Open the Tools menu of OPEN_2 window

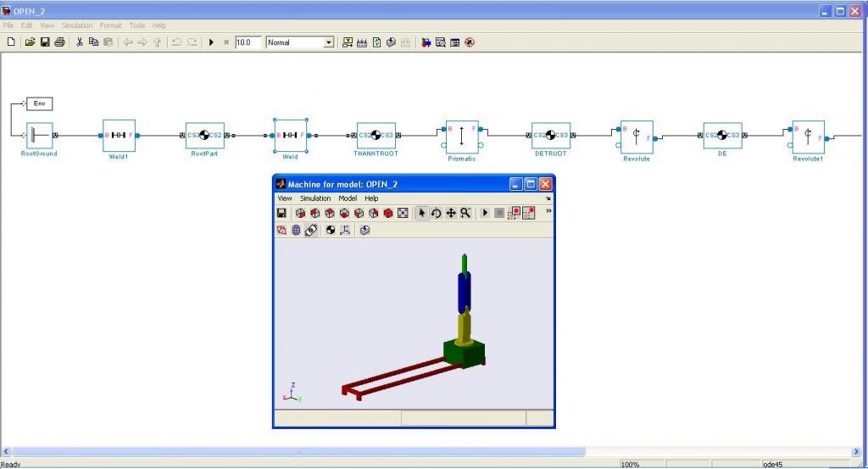(x=136, y=25)
